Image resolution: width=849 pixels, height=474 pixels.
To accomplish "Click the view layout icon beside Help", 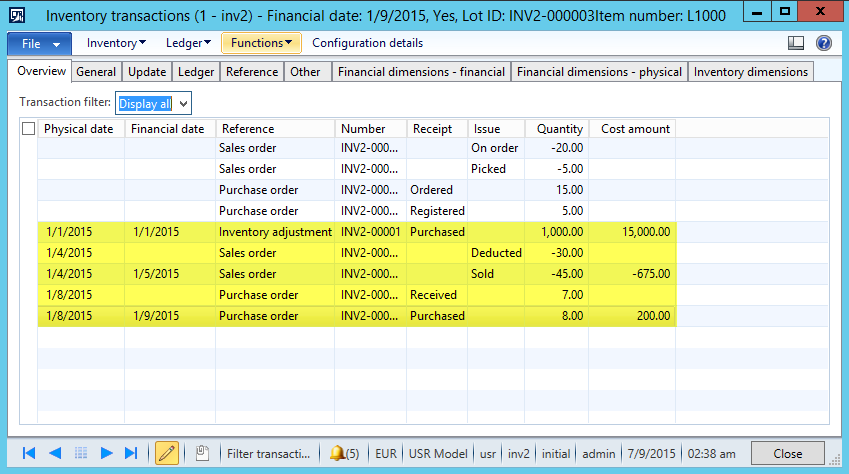I will coord(796,43).
